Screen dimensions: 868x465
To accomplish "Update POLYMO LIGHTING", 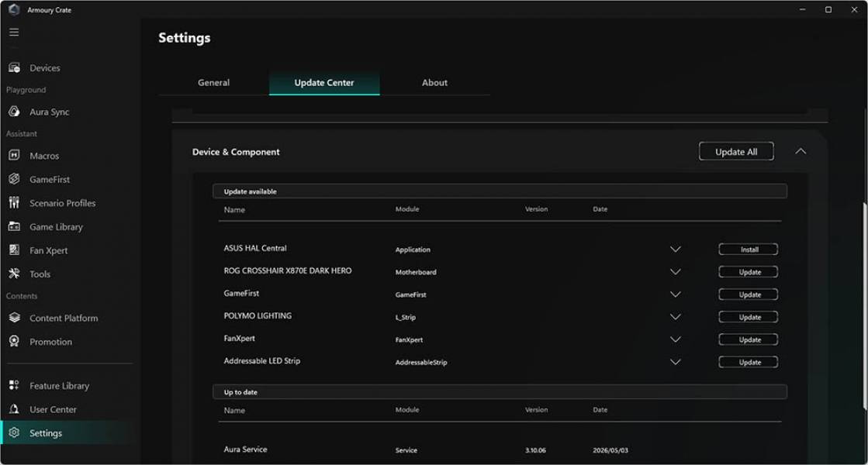I will [749, 318].
